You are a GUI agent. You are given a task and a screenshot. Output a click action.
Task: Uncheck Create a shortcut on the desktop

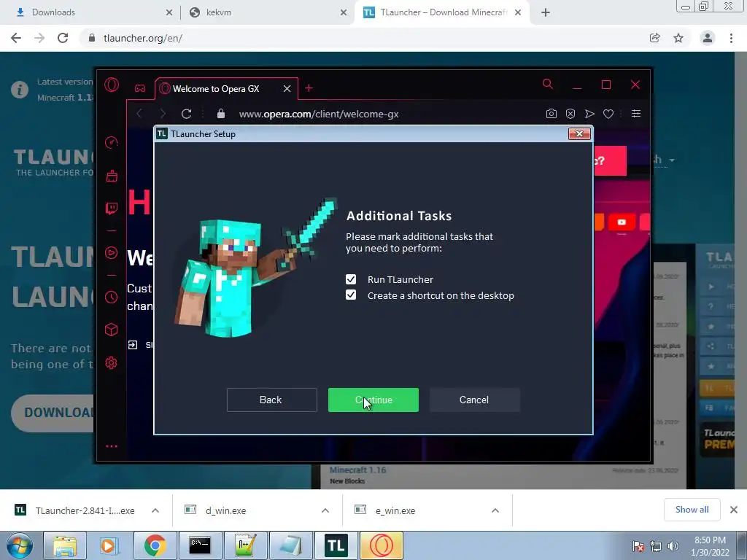click(351, 295)
